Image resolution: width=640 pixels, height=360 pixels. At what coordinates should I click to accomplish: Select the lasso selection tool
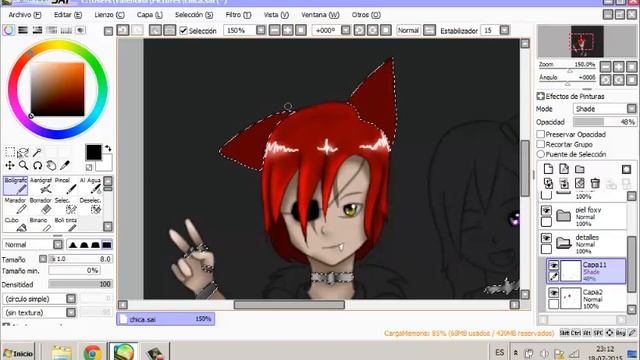pyautogui.click(x=23, y=152)
